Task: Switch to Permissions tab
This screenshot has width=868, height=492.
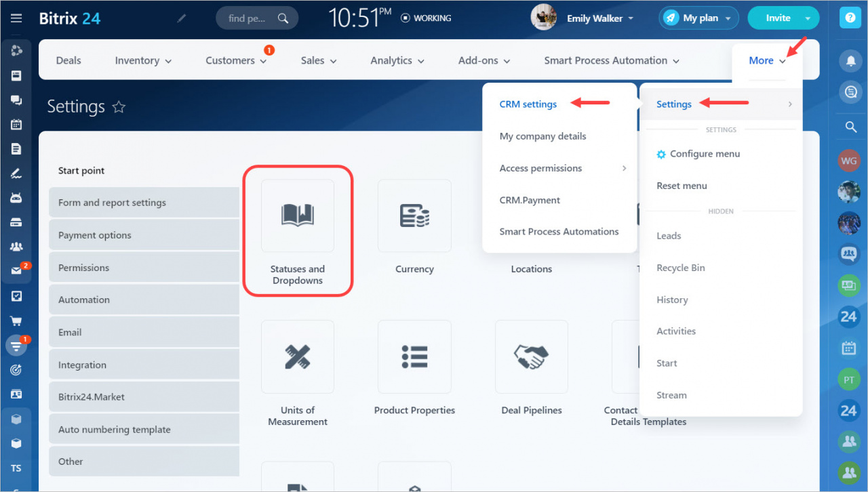Action: click(144, 268)
